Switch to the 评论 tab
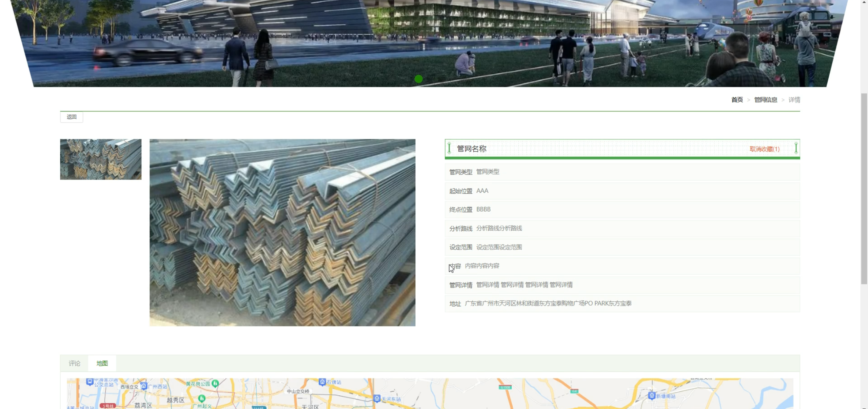The image size is (868, 409). 74,364
